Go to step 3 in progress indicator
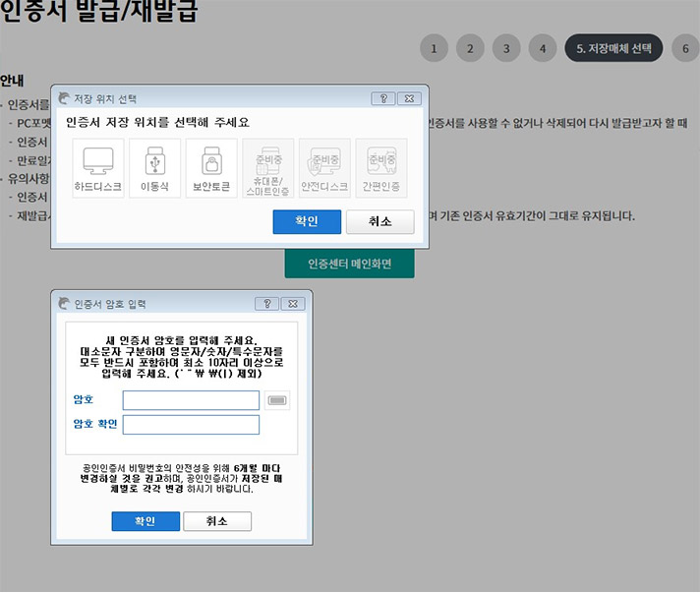 (505, 48)
